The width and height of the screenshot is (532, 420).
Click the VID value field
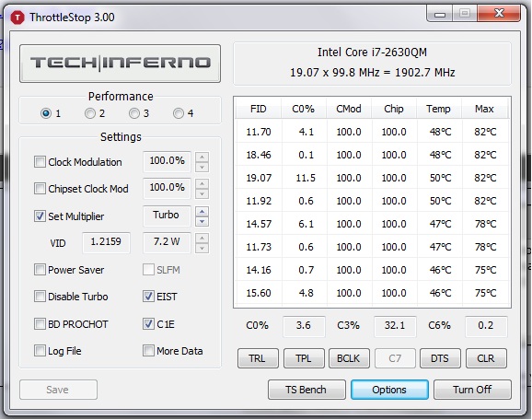tap(106, 242)
